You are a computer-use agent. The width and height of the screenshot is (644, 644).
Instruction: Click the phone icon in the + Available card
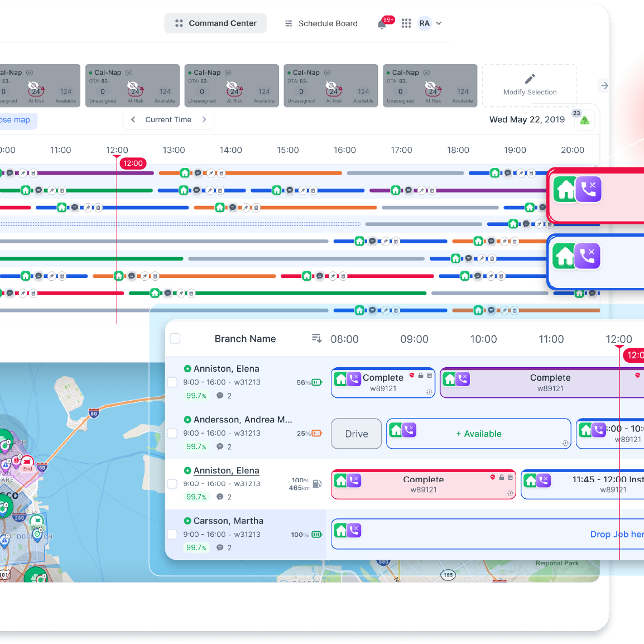pyautogui.click(x=409, y=430)
